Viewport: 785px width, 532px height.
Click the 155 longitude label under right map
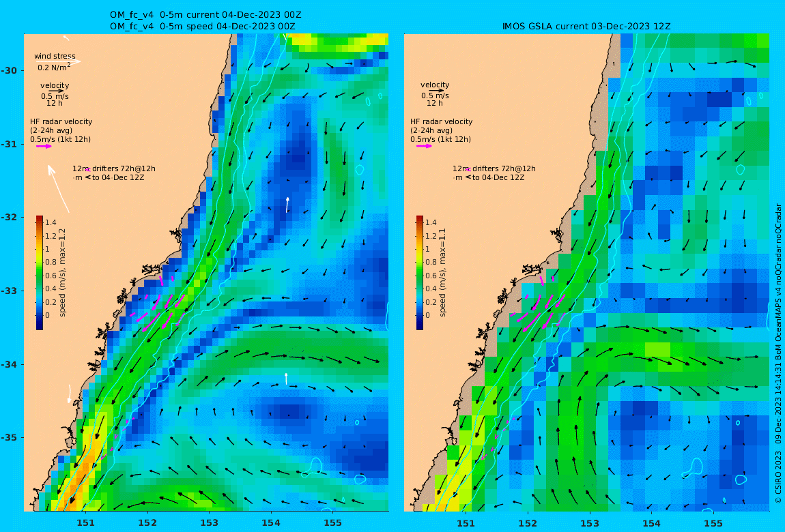[713, 523]
